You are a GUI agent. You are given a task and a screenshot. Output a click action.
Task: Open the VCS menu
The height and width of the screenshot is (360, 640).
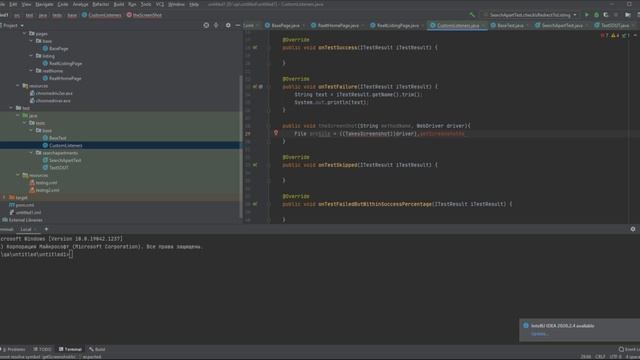click(160, 4)
